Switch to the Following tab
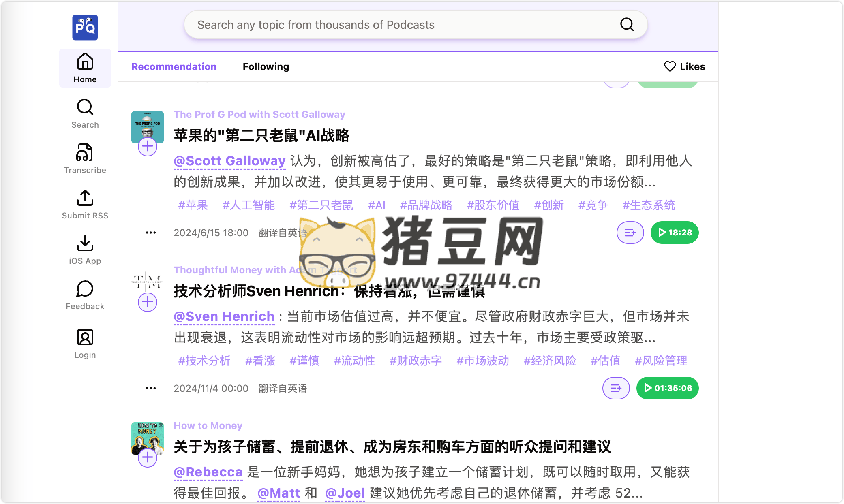The height and width of the screenshot is (504, 844). point(266,66)
